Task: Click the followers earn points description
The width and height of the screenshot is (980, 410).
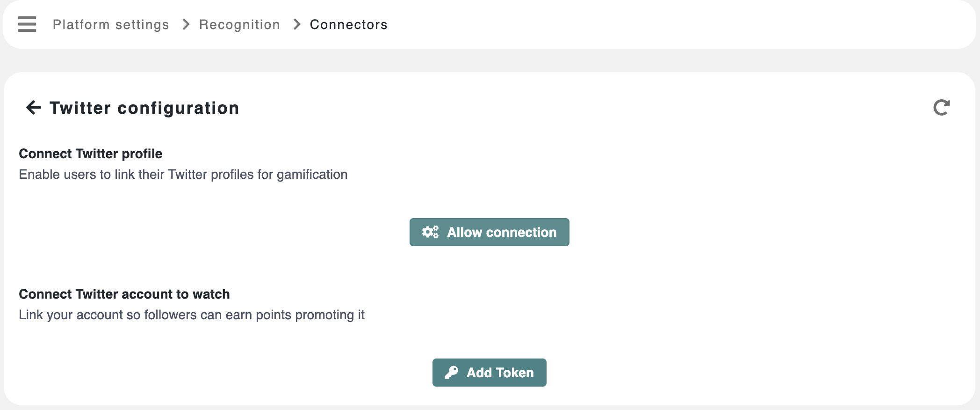Action: 192,315
